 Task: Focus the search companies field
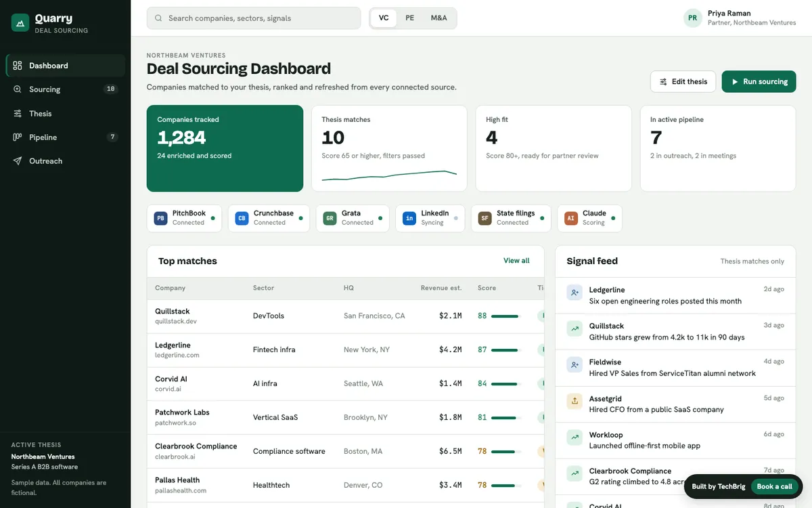[254, 18]
